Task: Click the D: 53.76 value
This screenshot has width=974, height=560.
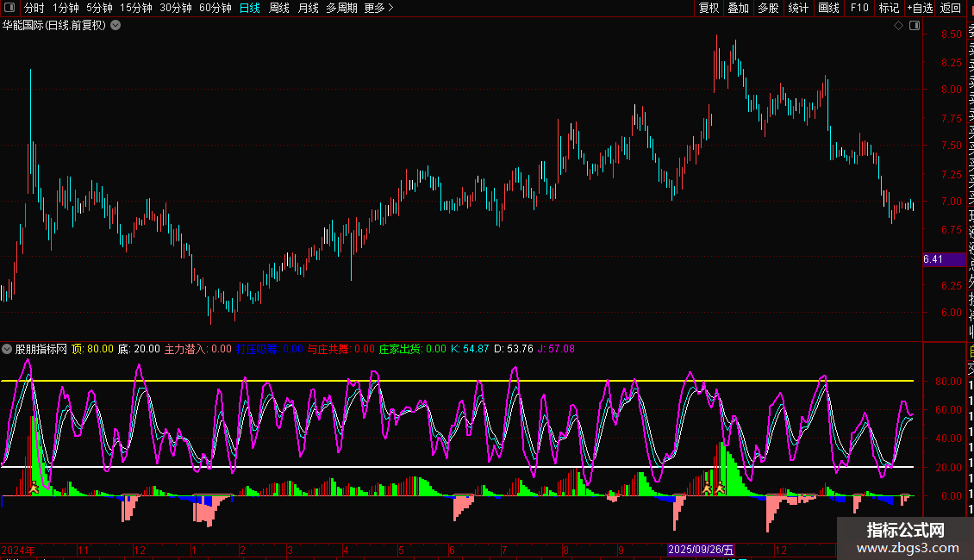Action: pyautogui.click(x=514, y=349)
